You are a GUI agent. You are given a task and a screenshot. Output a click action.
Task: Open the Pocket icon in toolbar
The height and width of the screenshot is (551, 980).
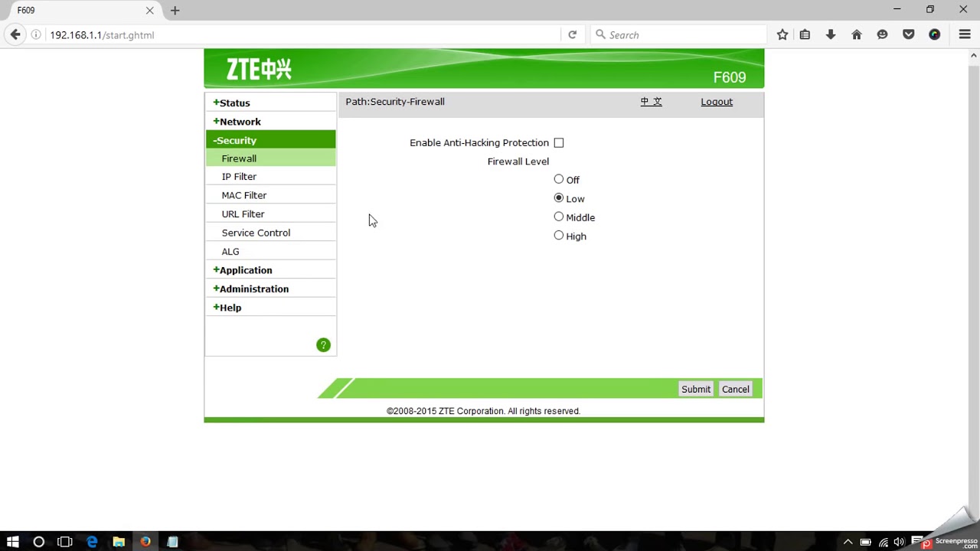pyautogui.click(x=909, y=34)
